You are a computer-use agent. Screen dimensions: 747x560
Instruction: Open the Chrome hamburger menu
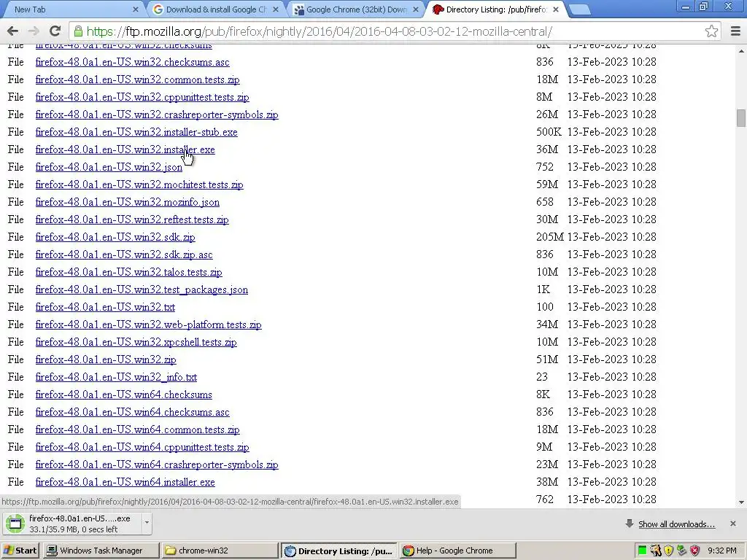(x=735, y=31)
